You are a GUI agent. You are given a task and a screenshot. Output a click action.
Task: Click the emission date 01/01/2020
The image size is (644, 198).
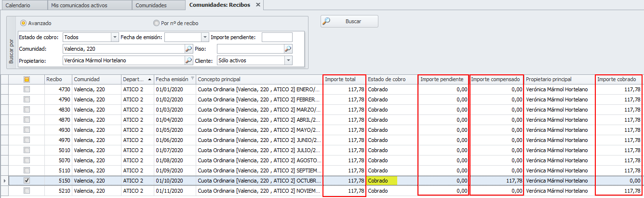click(169, 89)
